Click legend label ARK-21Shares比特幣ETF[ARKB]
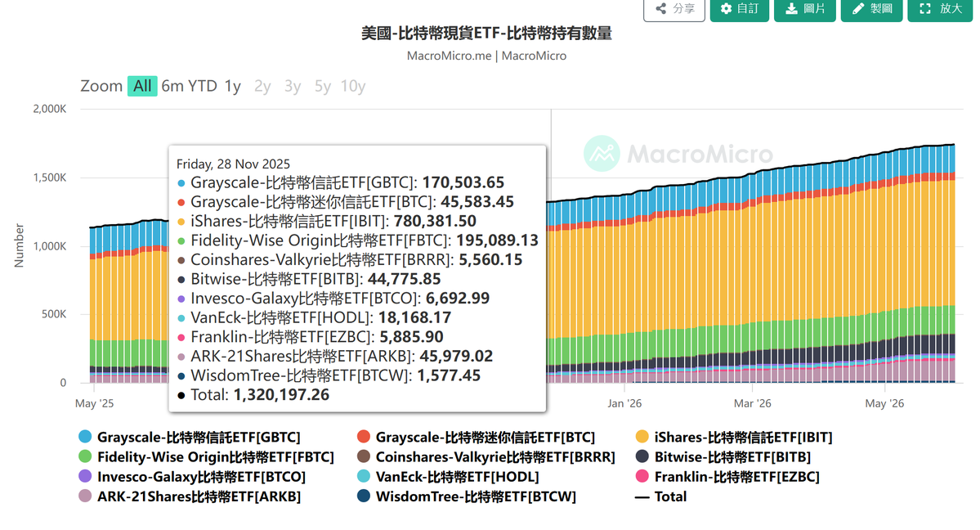The width and height of the screenshot is (980, 530). tap(199, 496)
